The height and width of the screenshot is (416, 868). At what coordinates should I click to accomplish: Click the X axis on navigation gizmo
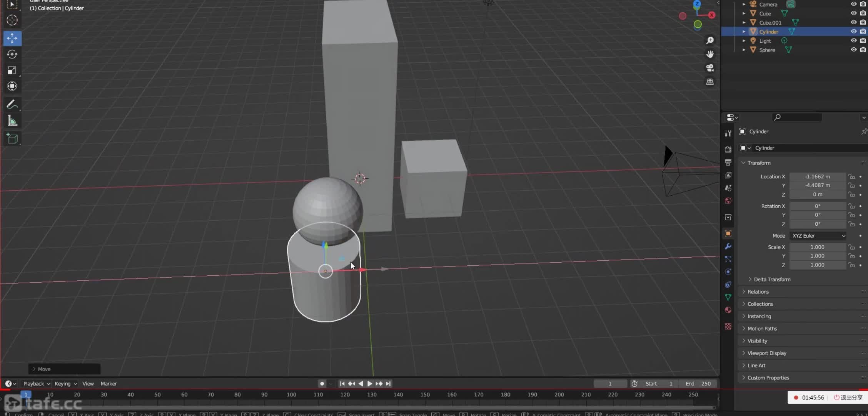(712, 15)
